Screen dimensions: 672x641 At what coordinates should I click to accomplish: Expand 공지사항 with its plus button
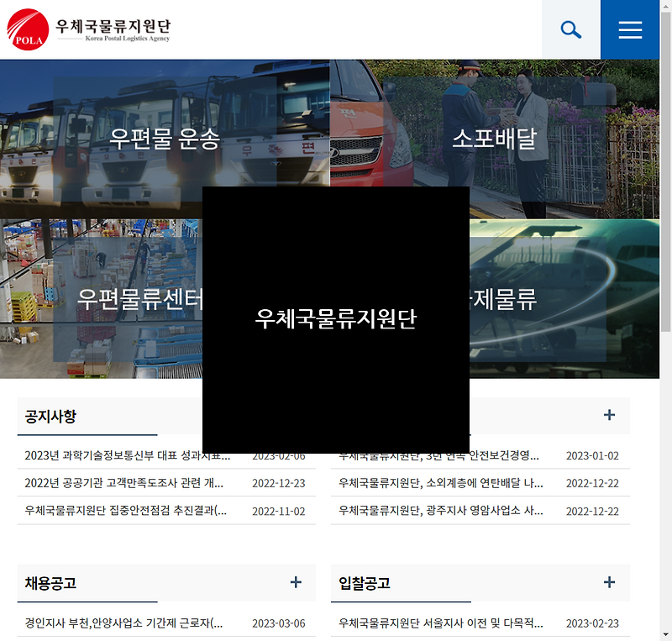pyautogui.click(x=296, y=414)
